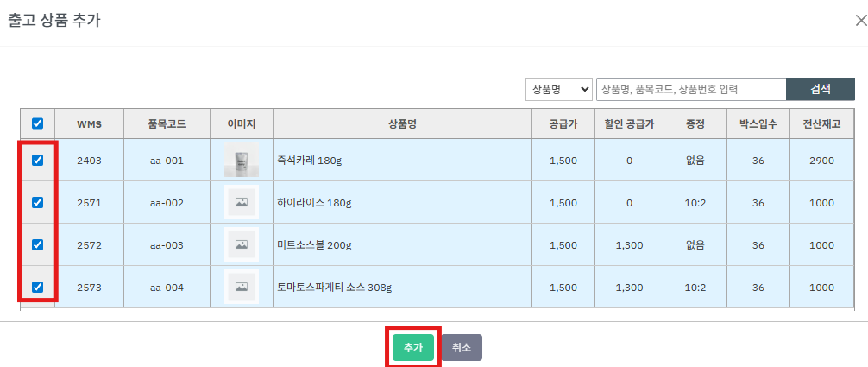Click the 공급가 column header
Image resolution: width=868 pixels, height=367 pixels.
pyautogui.click(x=563, y=123)
